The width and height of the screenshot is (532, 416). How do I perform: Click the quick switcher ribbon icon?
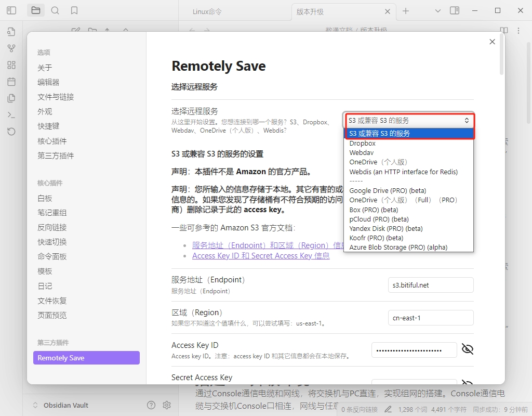[11, 32]
